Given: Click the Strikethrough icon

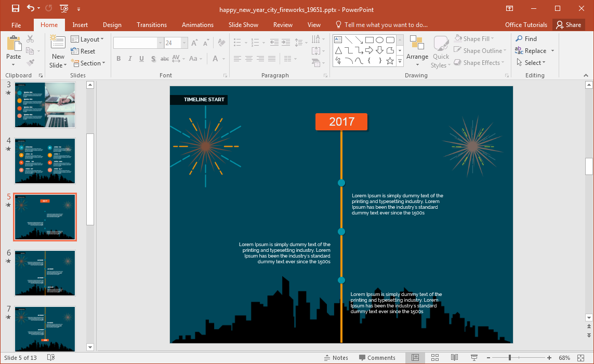Looking at the screenshot, I should [x=165, y=59].
